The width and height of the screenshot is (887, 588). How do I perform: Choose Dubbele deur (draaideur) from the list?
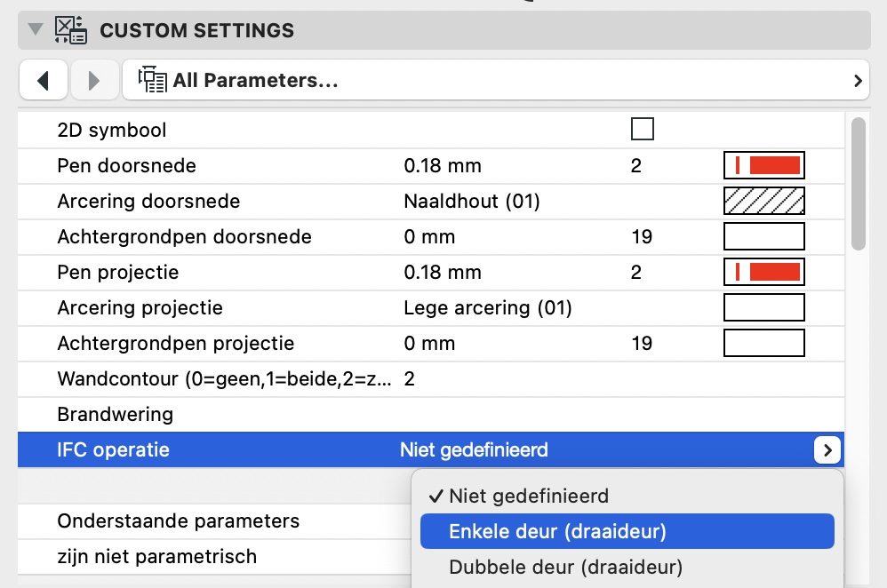tap(565, 567)
